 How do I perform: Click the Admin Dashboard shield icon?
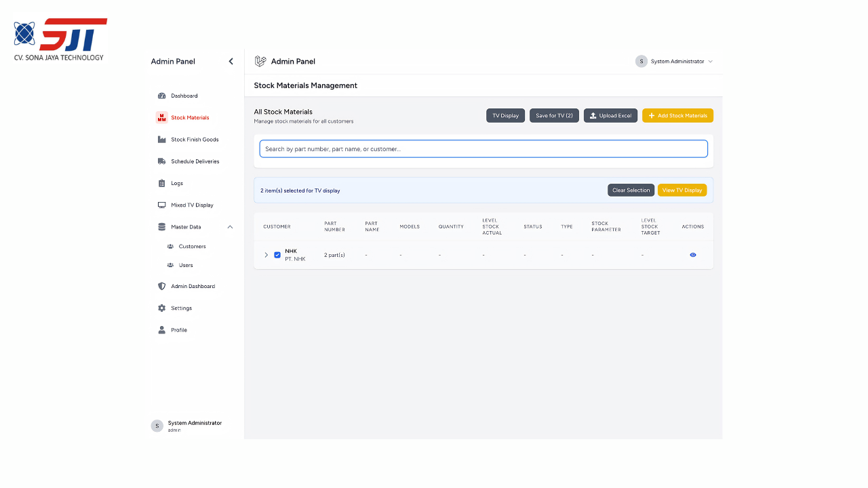(161, 286)
